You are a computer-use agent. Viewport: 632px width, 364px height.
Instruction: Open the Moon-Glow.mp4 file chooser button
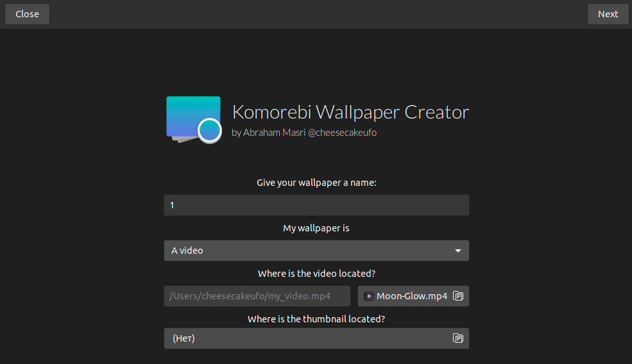pyautogui.click(x=413, y=296)
